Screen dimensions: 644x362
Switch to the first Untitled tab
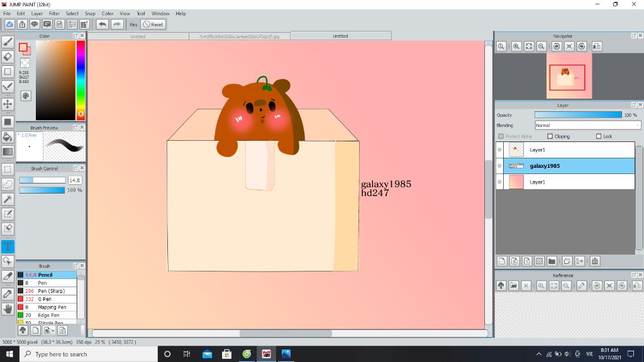pyautogui.click(x=138, y=36)
